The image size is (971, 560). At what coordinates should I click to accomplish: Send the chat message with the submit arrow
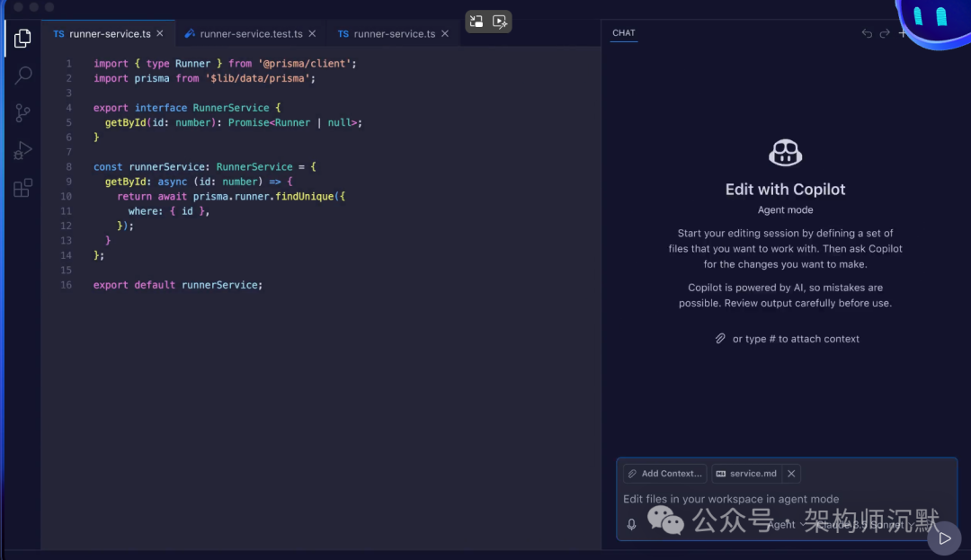pos(944,538)
